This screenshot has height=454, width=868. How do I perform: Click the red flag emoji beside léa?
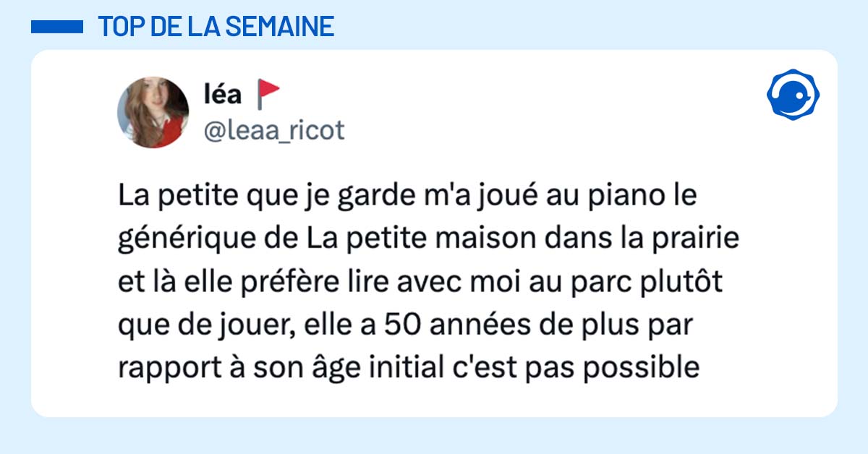point(269,94)
